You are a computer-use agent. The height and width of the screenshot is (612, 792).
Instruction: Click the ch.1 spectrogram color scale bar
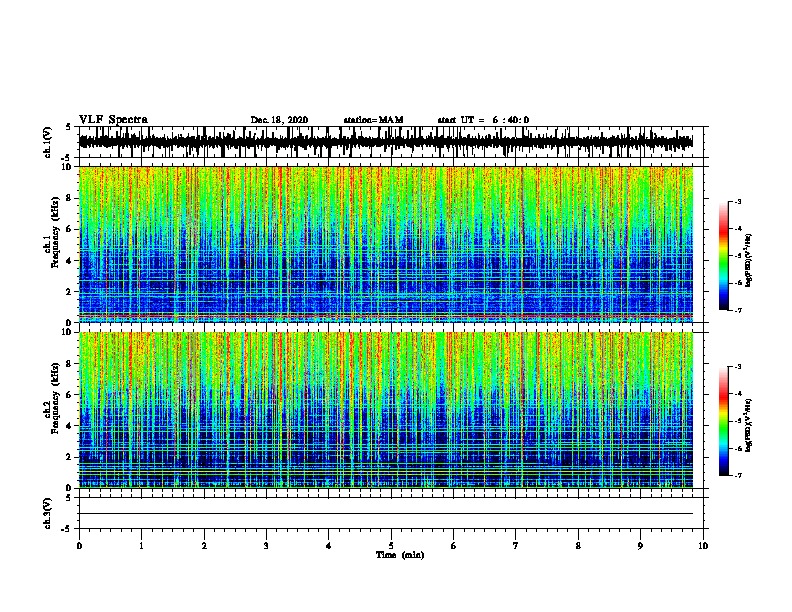pos(723,256)
